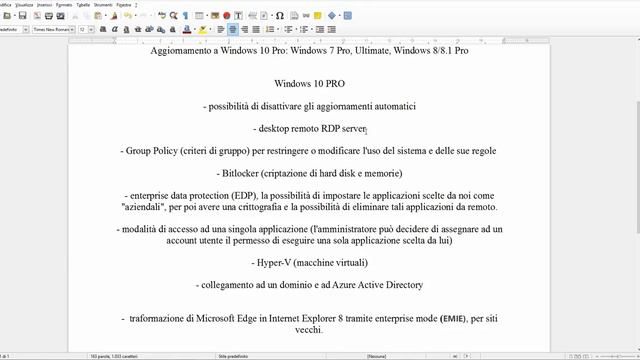This screenshot has height=360, width=640.
Task: Insert a page break icon
Action: [x=253, y=16]
